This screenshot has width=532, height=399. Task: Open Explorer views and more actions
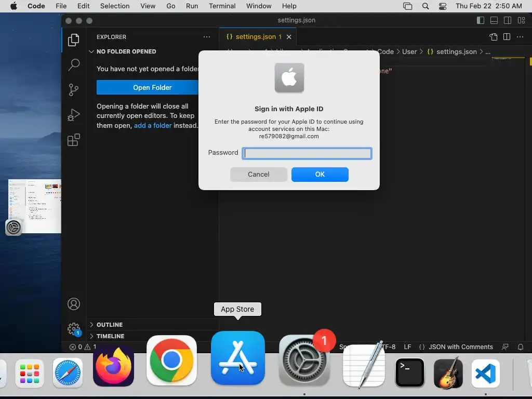pyautogui.click(x=207, y=37)
